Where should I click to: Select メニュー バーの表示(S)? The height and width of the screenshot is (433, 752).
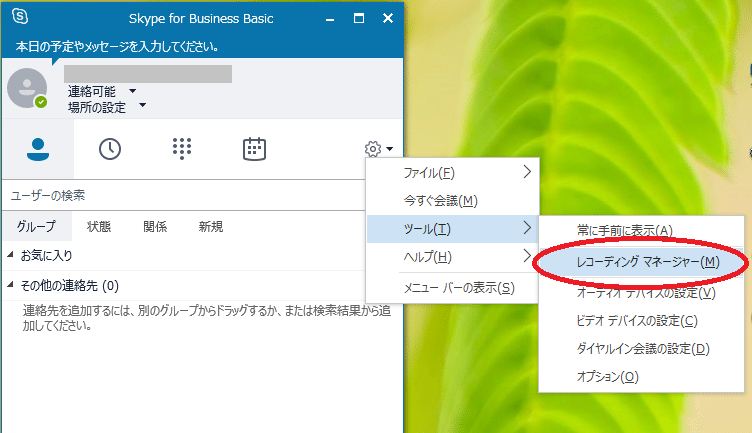pyautogui.click(x=453, y=288)
